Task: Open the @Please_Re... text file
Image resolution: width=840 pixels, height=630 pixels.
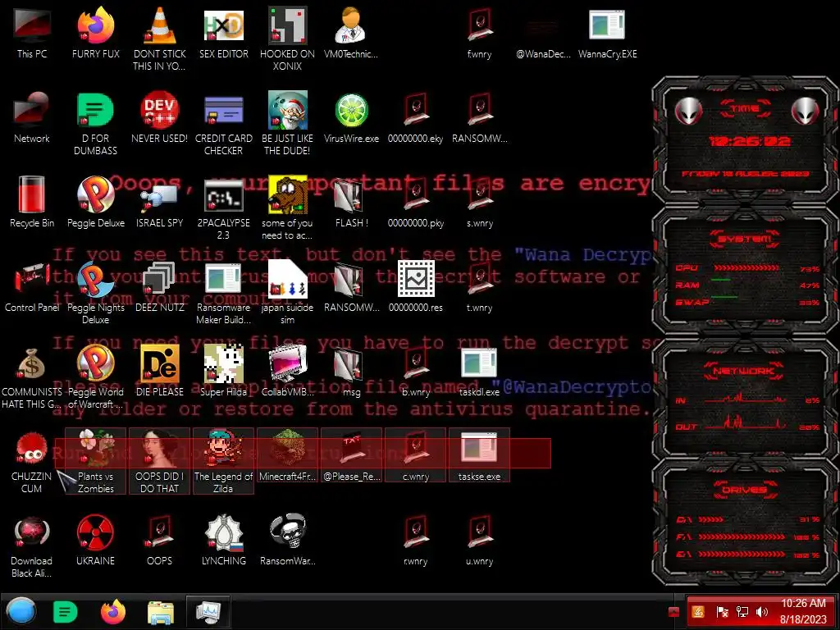Action: coord(351,455)
